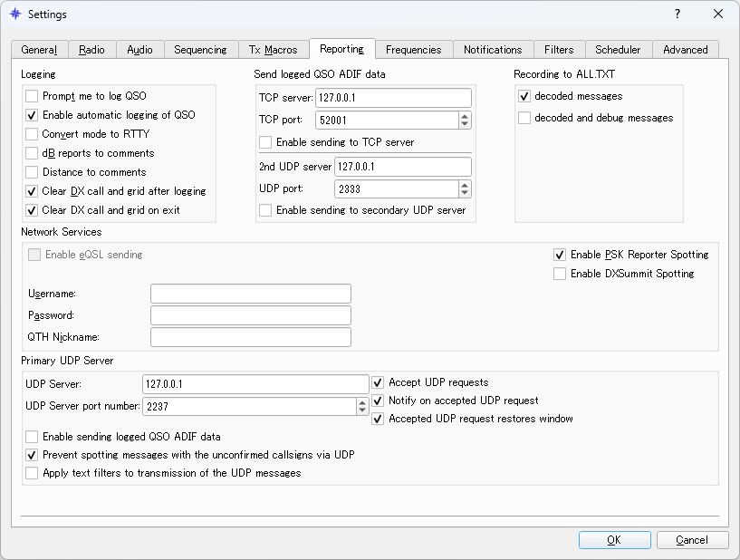Switch to the Notifications tab
This screenshot has height=560, width=740.
pyautogui.click(x=492, y=50)
